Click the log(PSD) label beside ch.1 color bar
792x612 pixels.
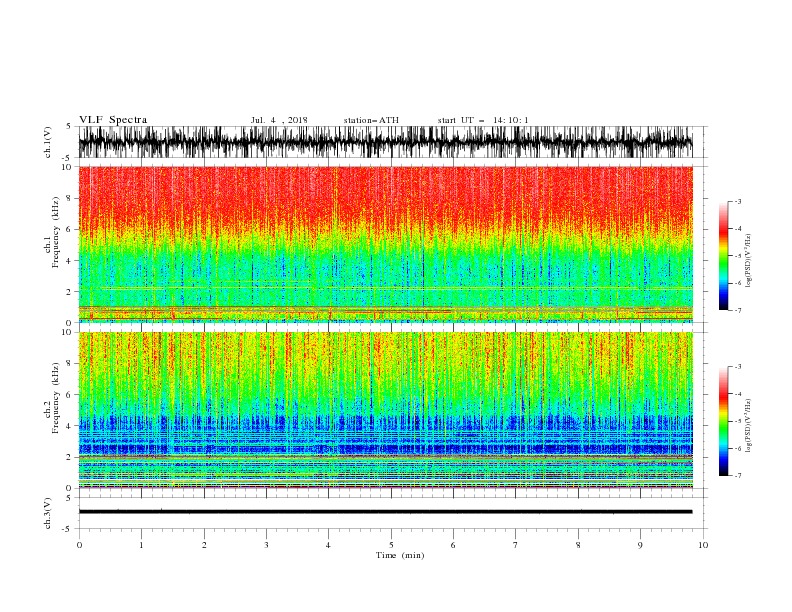point(749,261)
